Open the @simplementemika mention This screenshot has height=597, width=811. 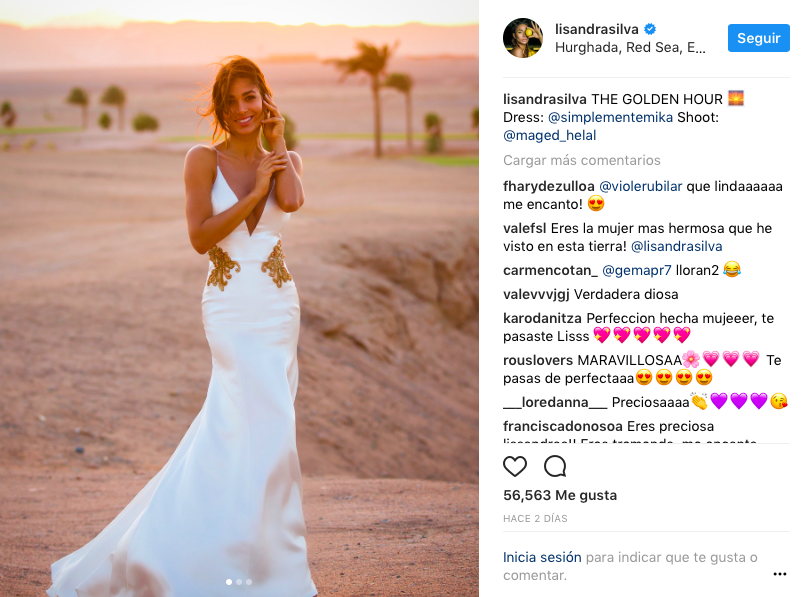point(610,117)
